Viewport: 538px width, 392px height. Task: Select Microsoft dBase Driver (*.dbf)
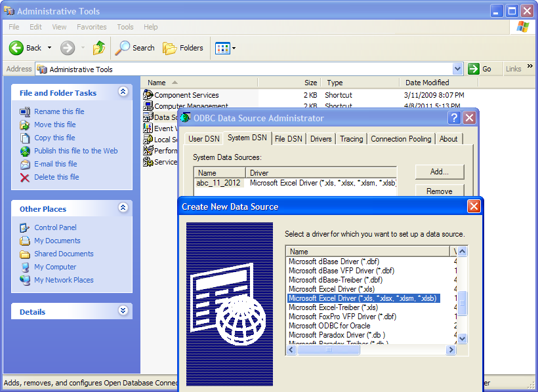[334, 262]
